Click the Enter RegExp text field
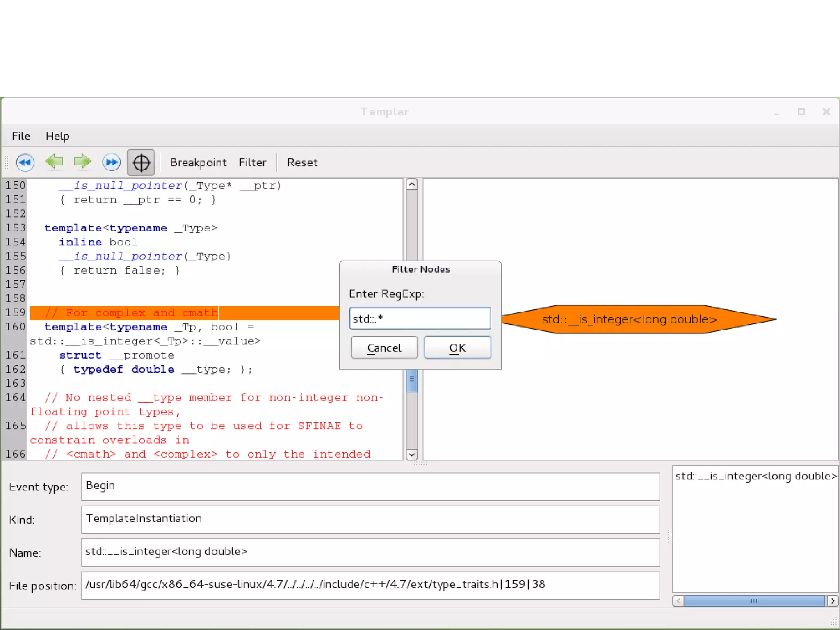Screen dimensions: 840x630 click(x=420, y=318)
